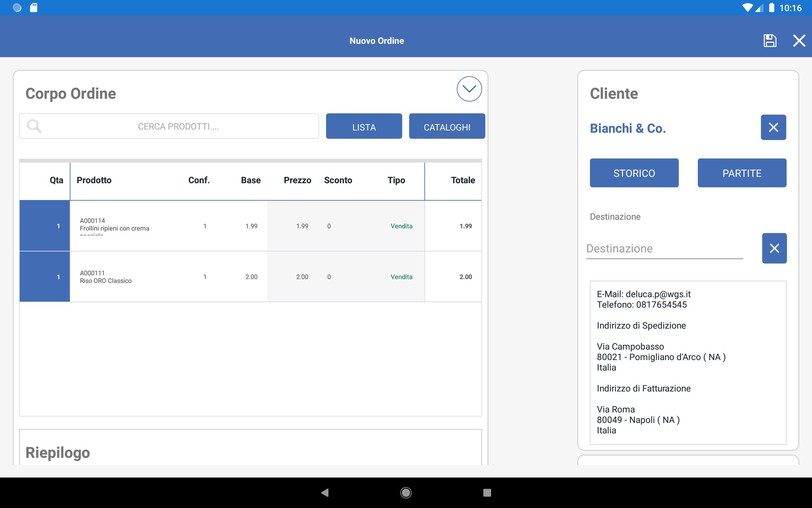The height and width of the screenshot is (508, 812).
Task: Tap Android recent apps button
Action: point(487,492)
